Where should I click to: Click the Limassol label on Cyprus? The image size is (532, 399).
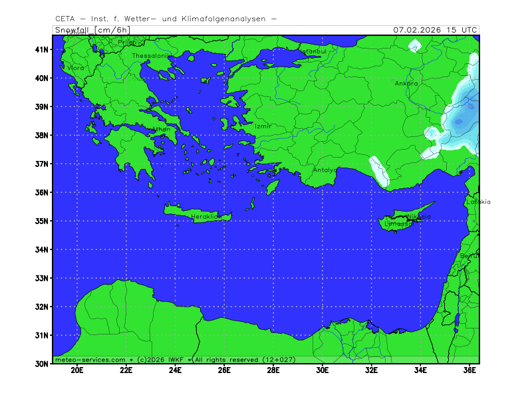[x=399, y=224]
